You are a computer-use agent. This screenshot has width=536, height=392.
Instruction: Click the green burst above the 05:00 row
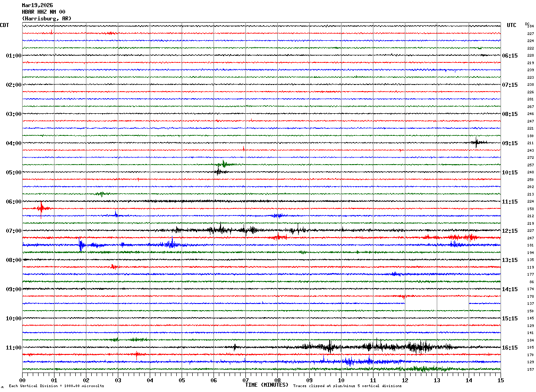(x=224, y=164)
